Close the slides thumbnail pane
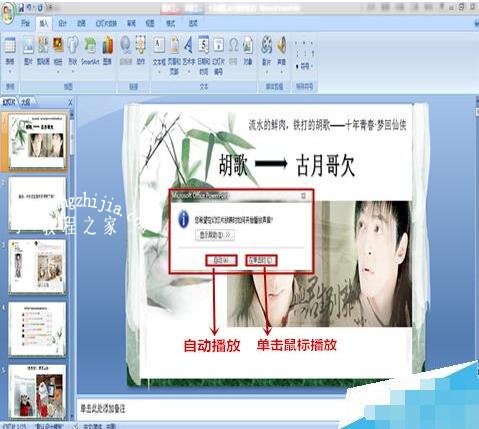 pos(70,102)
